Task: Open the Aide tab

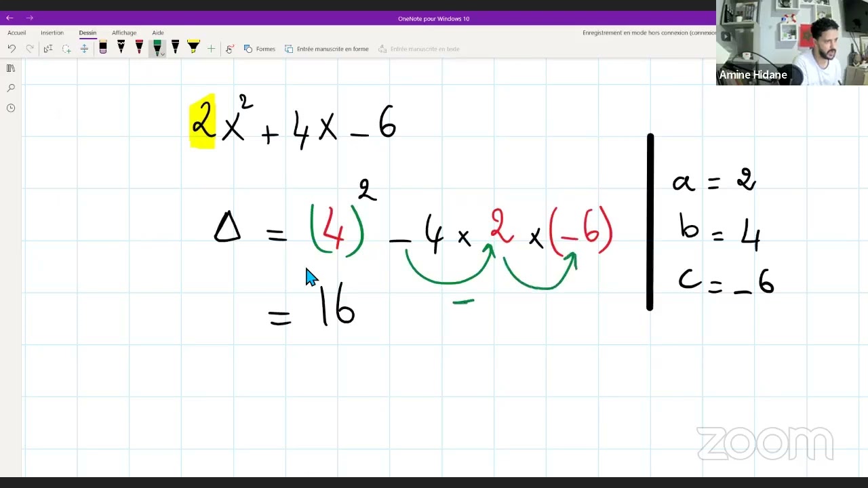Action: [x=158, y=33]
